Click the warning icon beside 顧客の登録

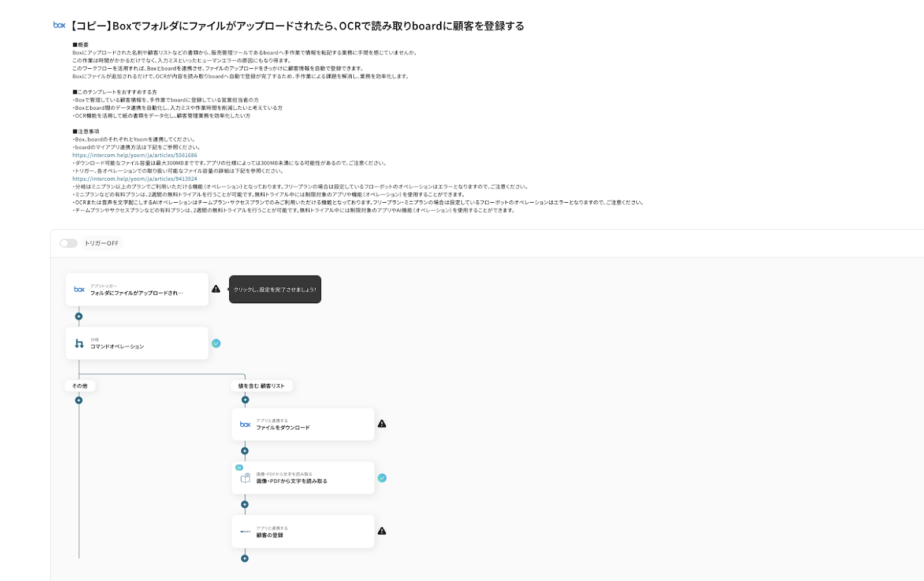pos(382,531)
